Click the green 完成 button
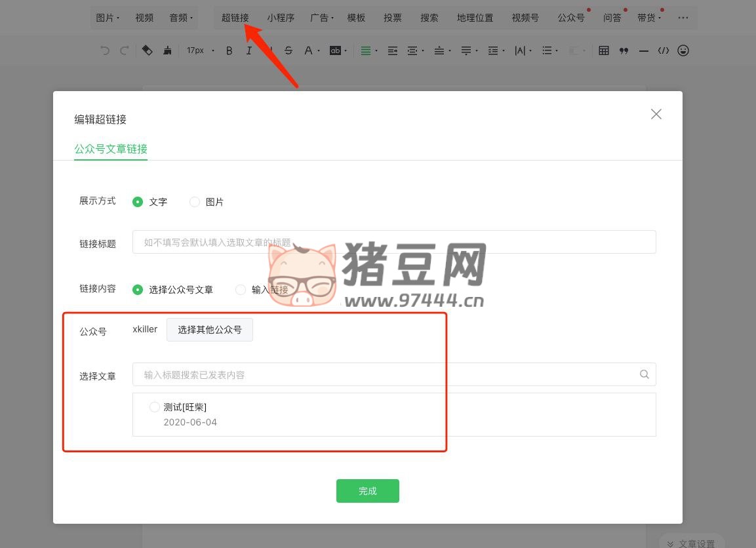The width and height of the screenshot is (756, 548). coord(367,491)
